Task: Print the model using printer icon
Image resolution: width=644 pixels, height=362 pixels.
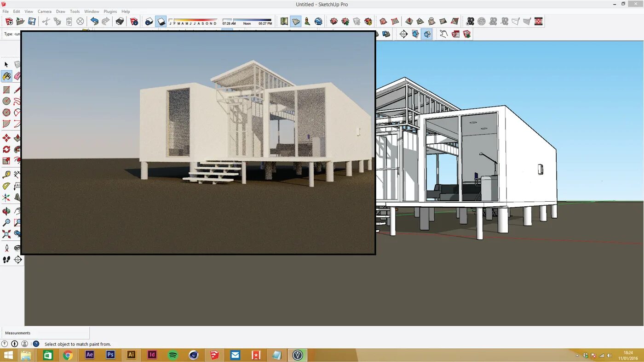Action: click(120, 21)
